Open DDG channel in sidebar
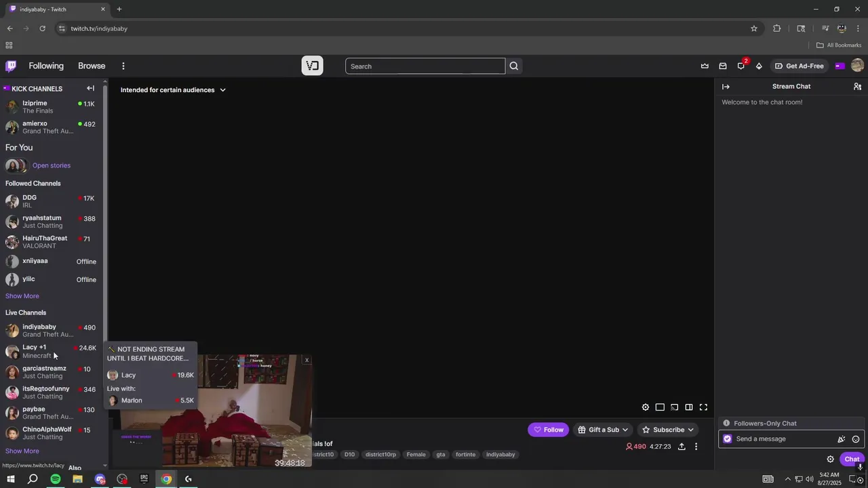Image resolution: width=868 pixels, height=488 pixels. 52,201
